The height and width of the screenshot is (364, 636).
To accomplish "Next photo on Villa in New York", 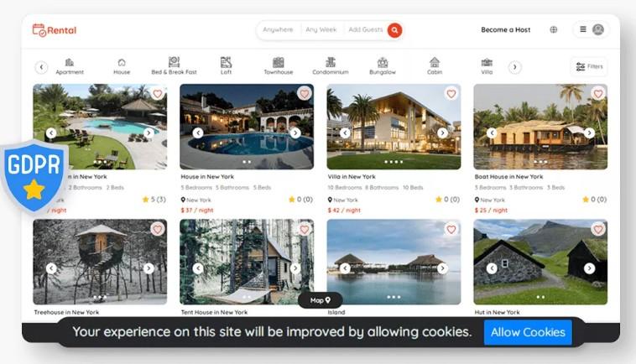I will 442,133.
